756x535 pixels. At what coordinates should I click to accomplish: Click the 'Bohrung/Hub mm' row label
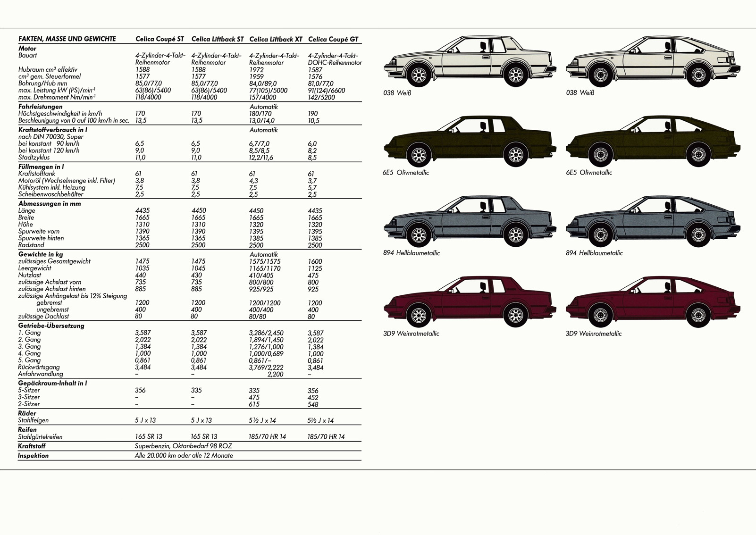[43, 83]
